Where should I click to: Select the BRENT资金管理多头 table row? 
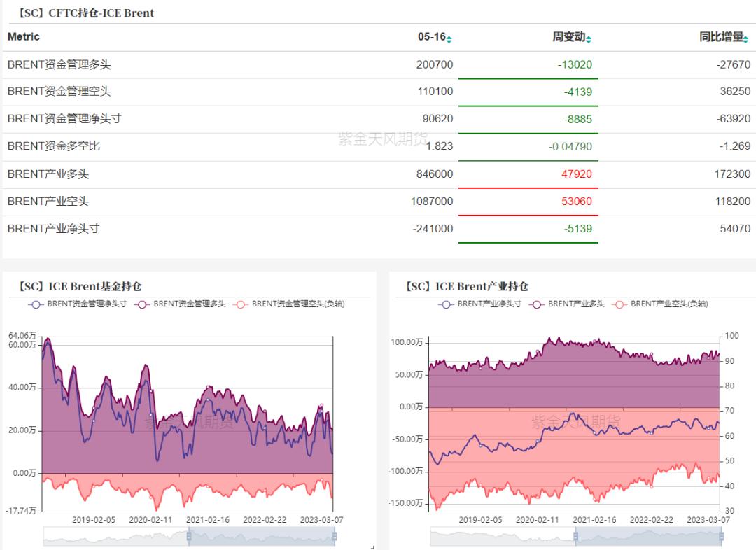[x=59, y=64]
